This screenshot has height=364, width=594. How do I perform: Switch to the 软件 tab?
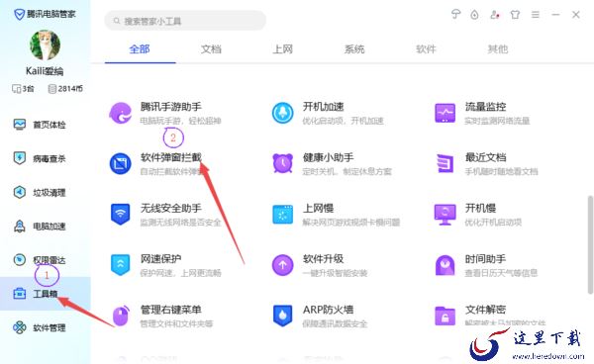click(x=426, y=48)
